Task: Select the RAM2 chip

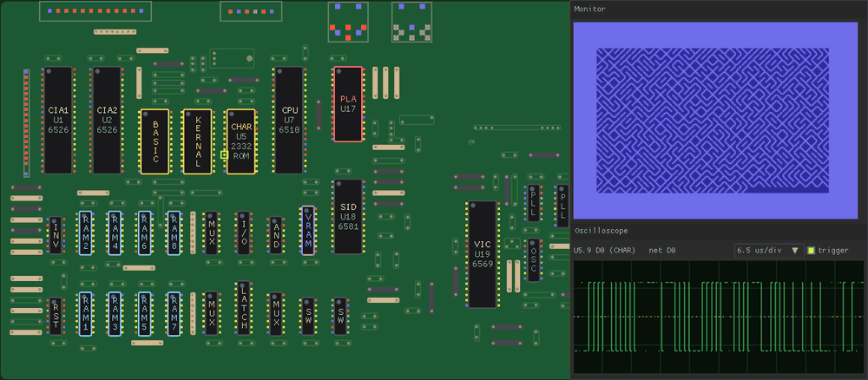Action: [85, 233]
